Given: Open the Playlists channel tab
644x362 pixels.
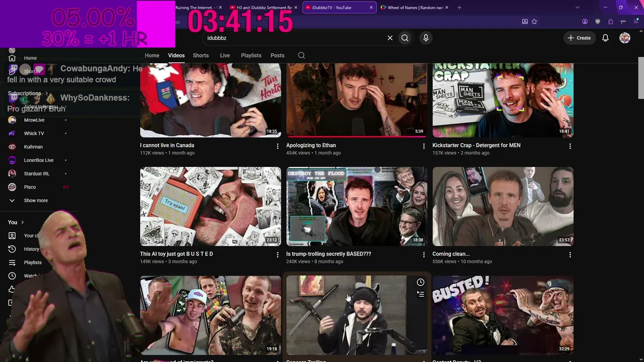Looking at the screenshot, I should click(251, 55).
